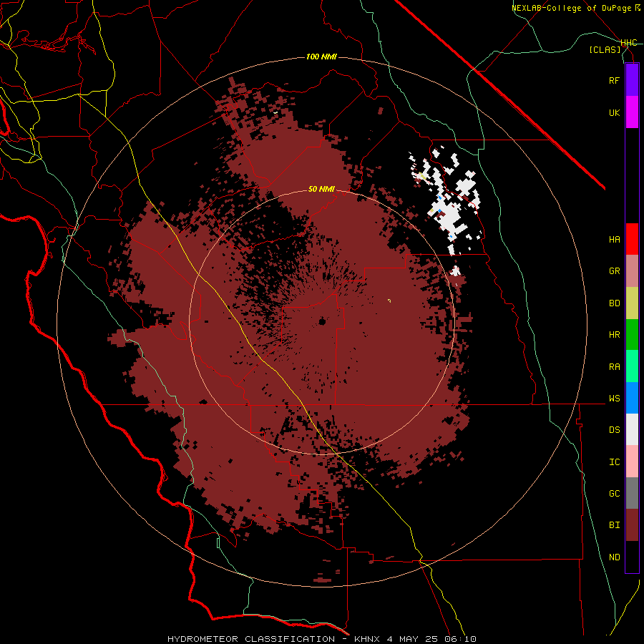Click the ND legend label
This screenshot has height=644, width=644.
(614, 557)
